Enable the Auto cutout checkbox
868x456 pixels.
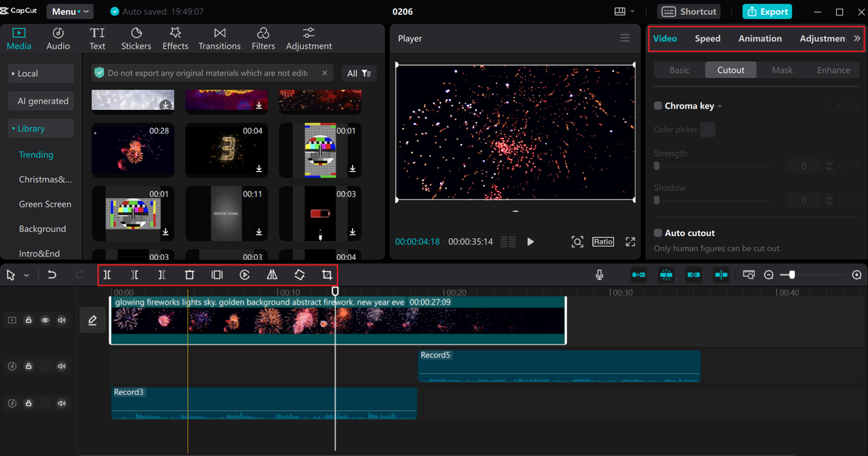(x=658, y=233)
